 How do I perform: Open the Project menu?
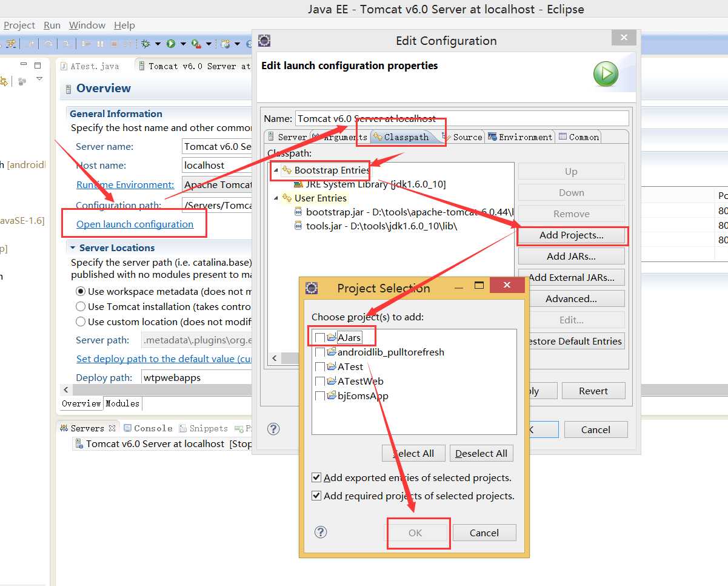coord(19,25)
